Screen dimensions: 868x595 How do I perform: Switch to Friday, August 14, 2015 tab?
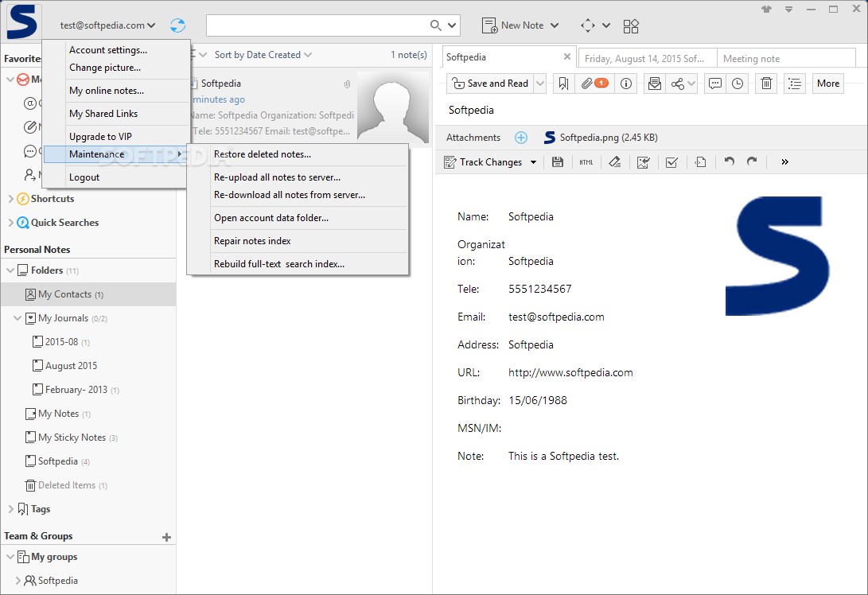tap(647, 59)
